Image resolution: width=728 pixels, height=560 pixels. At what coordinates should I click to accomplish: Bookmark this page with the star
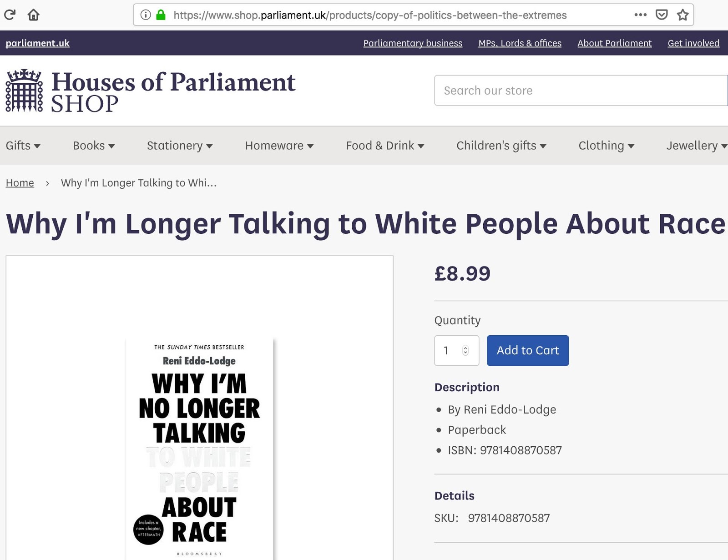pos(682,15)
